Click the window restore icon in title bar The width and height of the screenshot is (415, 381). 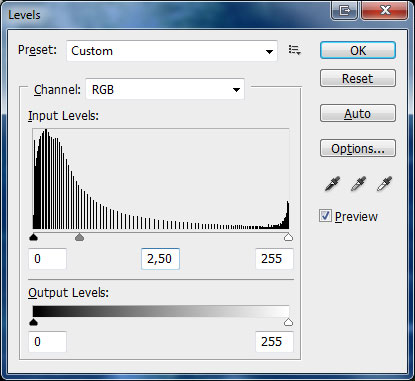345,11
